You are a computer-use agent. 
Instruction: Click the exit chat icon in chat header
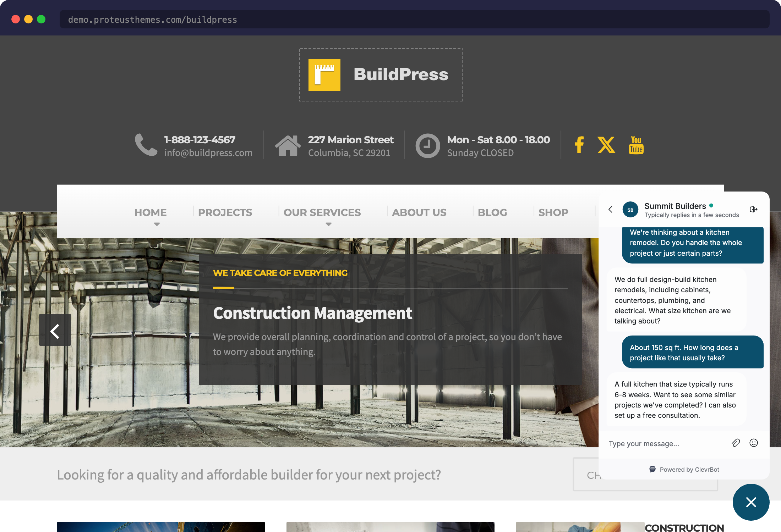(753, 209)
